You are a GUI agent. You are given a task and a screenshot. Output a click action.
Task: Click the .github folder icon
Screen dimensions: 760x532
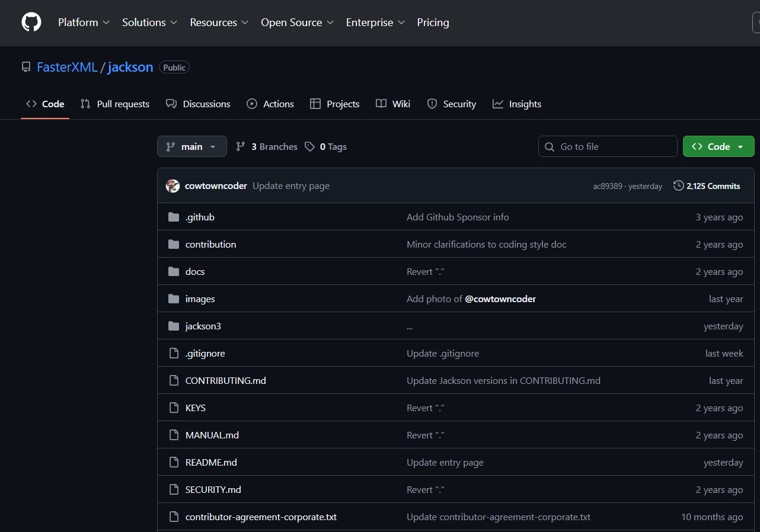(174, 217)
